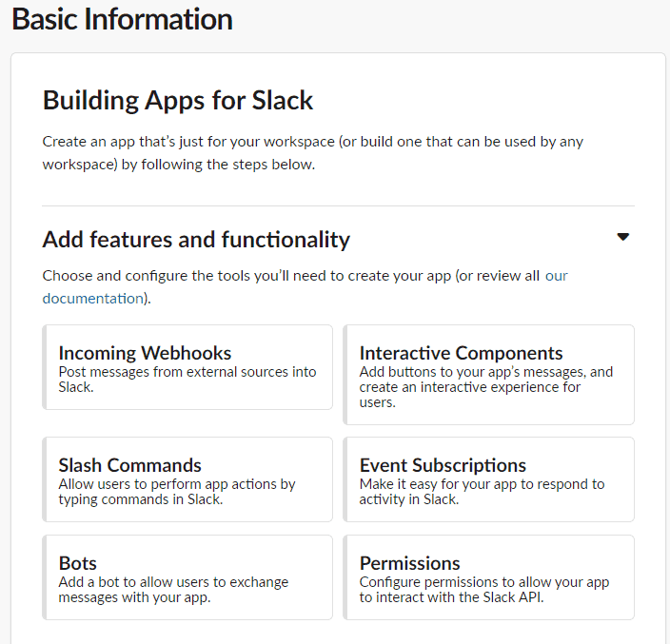Open the Bots feature card

point(187,577)
